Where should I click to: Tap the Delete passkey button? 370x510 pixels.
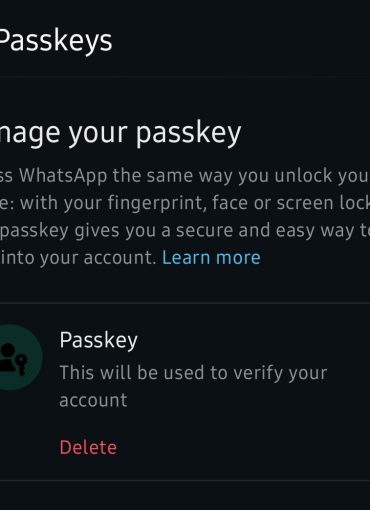click(88, 447)
